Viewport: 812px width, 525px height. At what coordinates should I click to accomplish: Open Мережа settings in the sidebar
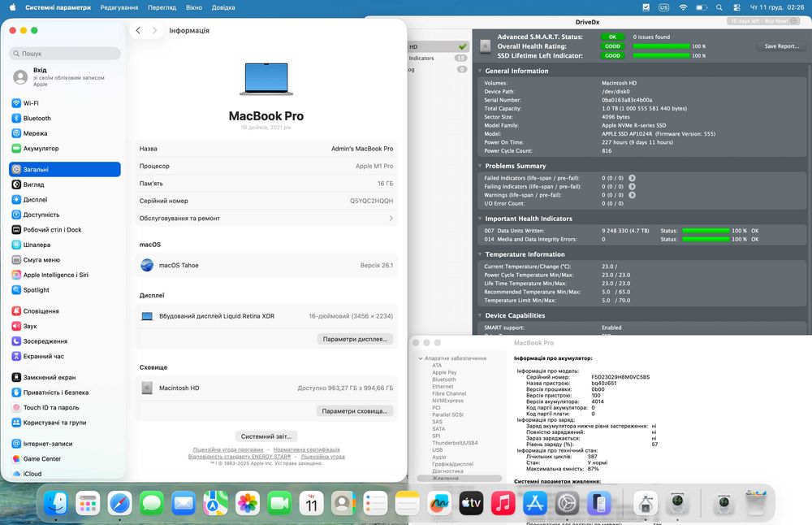click(65, 133)
